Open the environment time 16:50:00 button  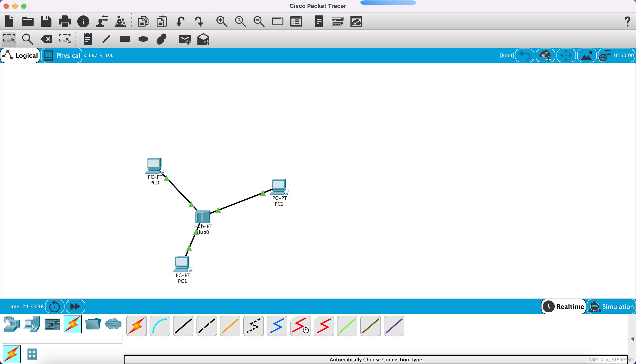point(617,55)
